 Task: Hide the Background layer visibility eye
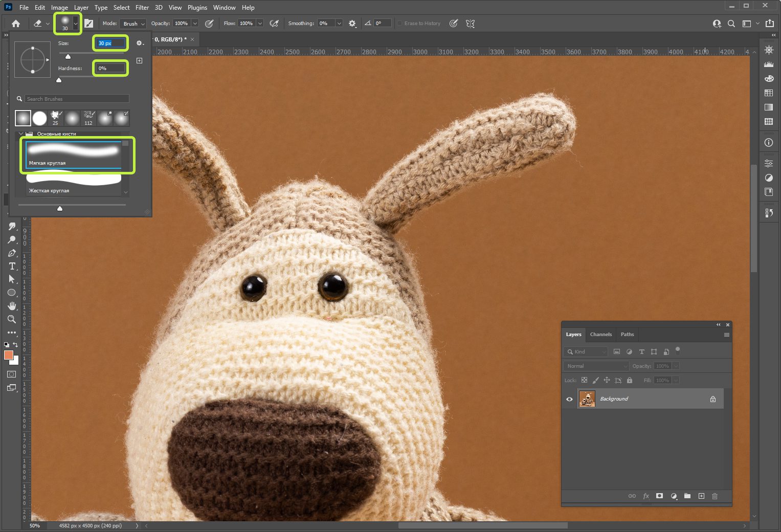[x=569, y=399]
